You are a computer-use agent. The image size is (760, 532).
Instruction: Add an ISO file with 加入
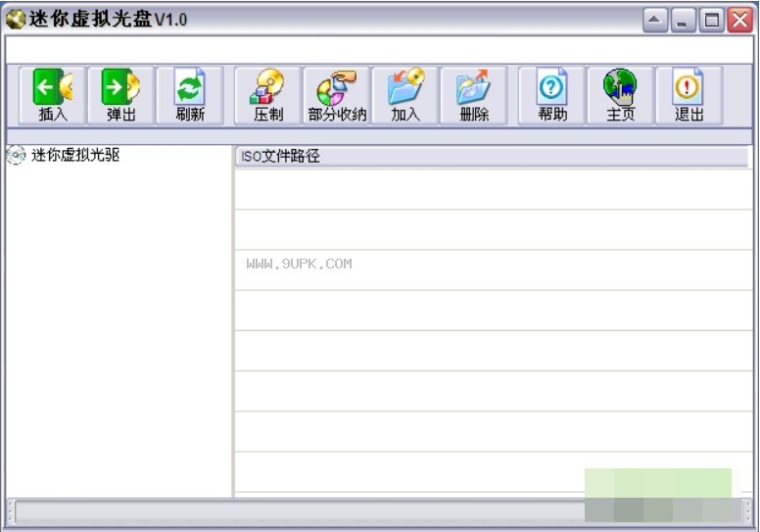coord(405,96)
